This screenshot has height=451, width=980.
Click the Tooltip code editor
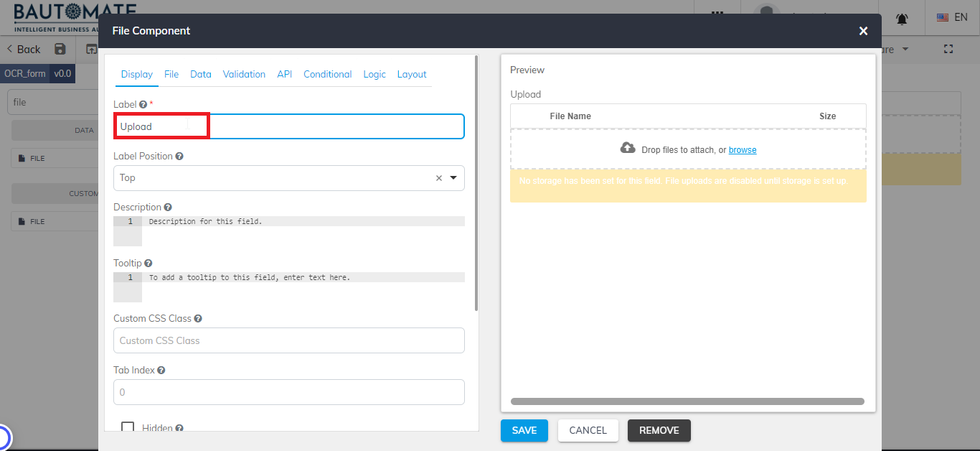[x=289, y=287]
